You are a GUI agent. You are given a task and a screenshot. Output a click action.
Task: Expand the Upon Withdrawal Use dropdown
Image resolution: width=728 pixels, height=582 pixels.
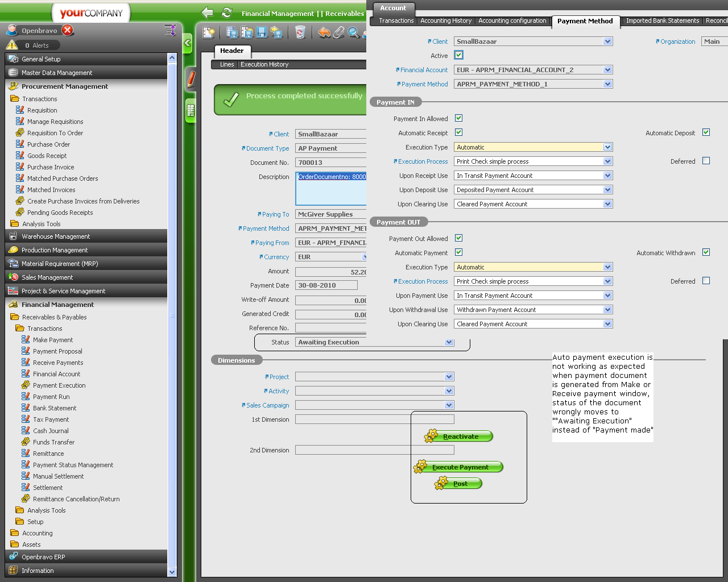click(x=607, y=310)
